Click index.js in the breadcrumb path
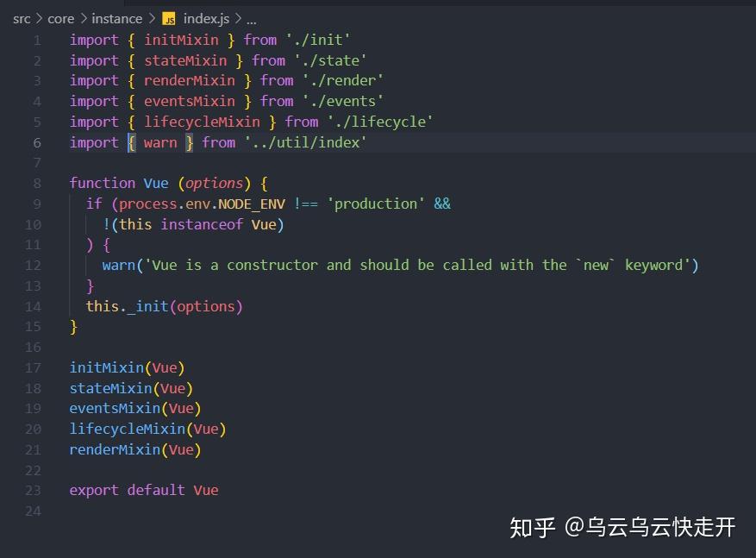Screen dimensions: 756x558 pyautogui.click(x=206, y=19)
